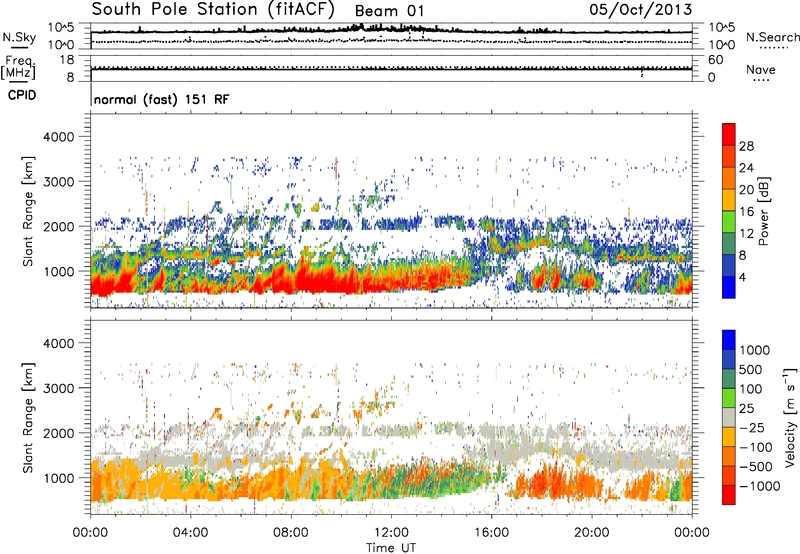Screen dimensions: 800x554
Task: Click the power panel 'Slant Range [km]' label
Action: [x=28, y=211]
